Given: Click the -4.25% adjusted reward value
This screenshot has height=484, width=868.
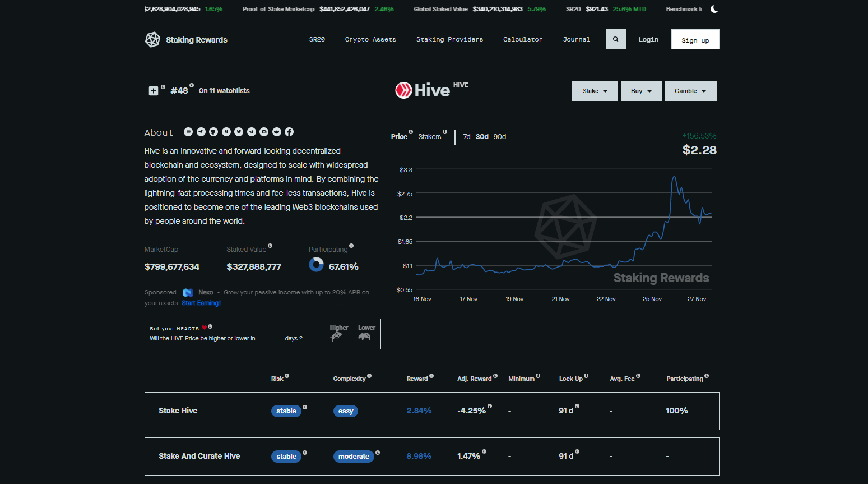Looking at the screenshot, I should coord(471,411).
